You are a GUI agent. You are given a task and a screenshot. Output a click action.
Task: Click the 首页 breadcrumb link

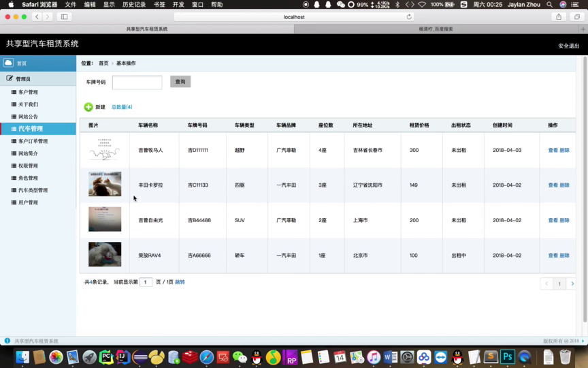pos(103,63)
